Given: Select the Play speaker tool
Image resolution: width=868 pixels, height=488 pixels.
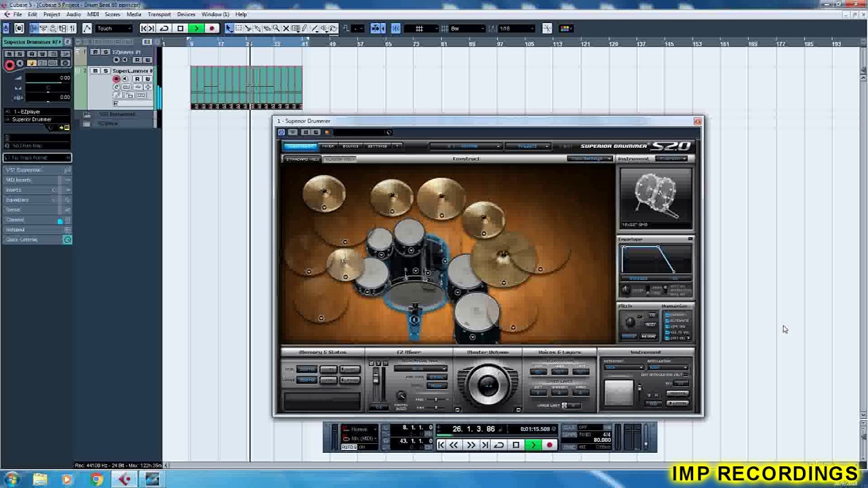Looking at the screenshot, I should pos(323,28).
